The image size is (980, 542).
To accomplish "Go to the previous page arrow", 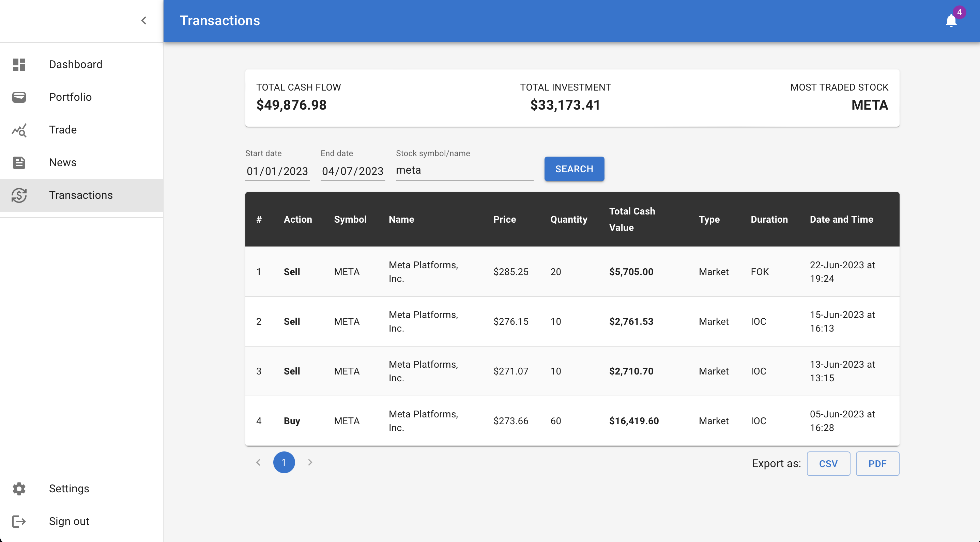I will click(x=258, y=462).
